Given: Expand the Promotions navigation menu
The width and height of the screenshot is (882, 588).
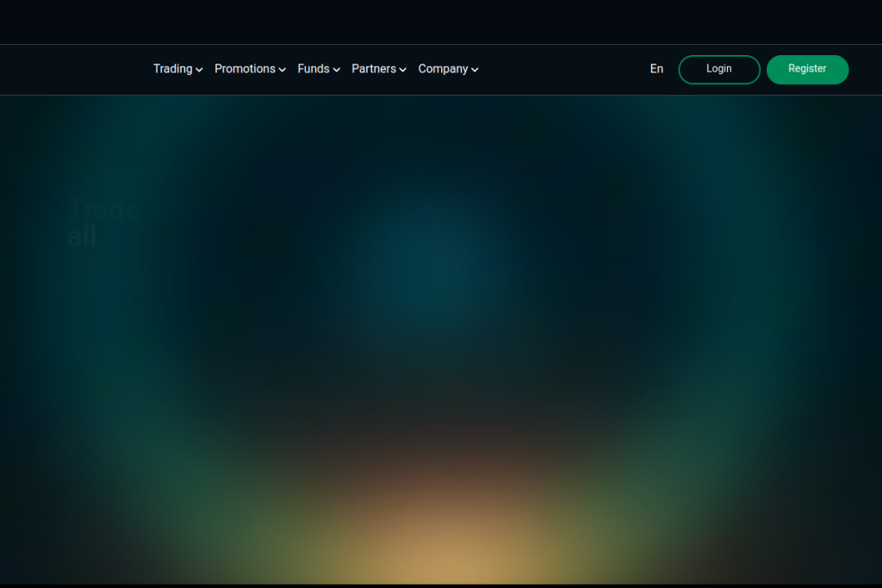Looking at the screenshot, I should tap(245, 69).
